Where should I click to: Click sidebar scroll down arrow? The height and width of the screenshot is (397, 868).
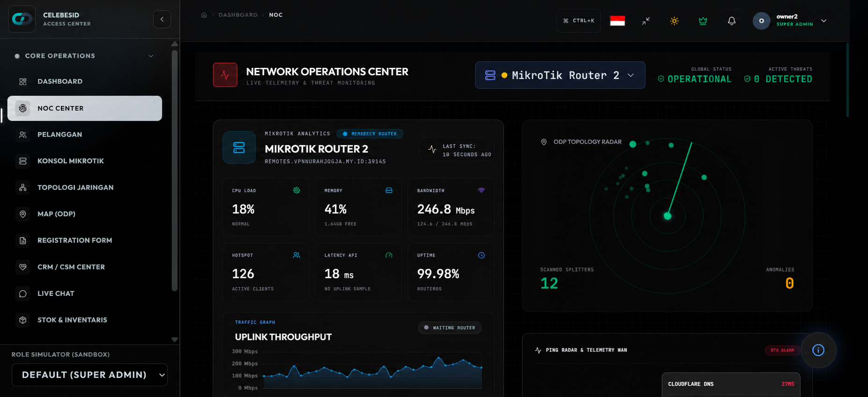[x=175, y=340]
